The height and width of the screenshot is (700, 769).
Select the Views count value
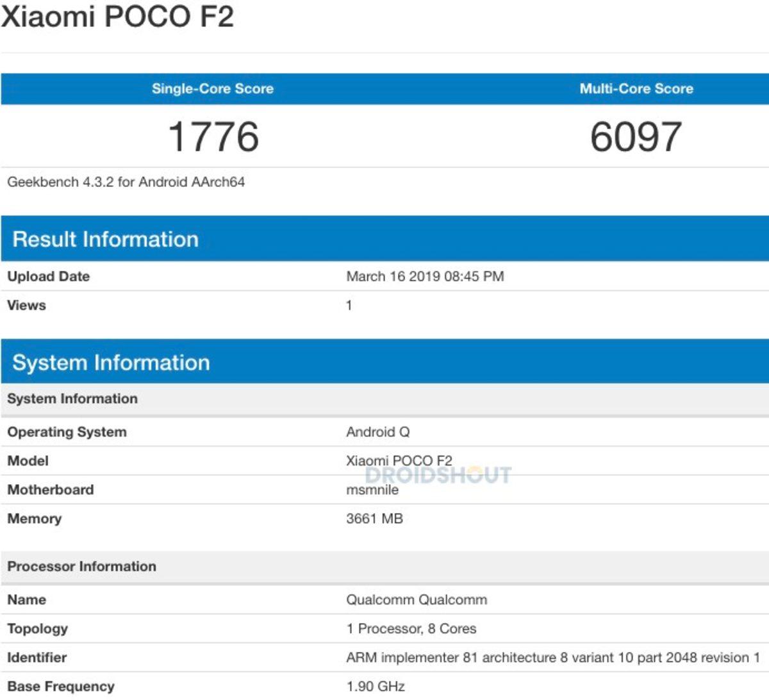(x=348, y=305)
